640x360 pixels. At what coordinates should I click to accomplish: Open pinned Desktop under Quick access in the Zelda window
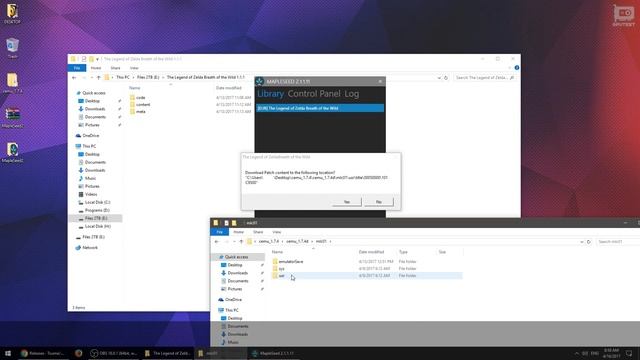pos(92,101)
